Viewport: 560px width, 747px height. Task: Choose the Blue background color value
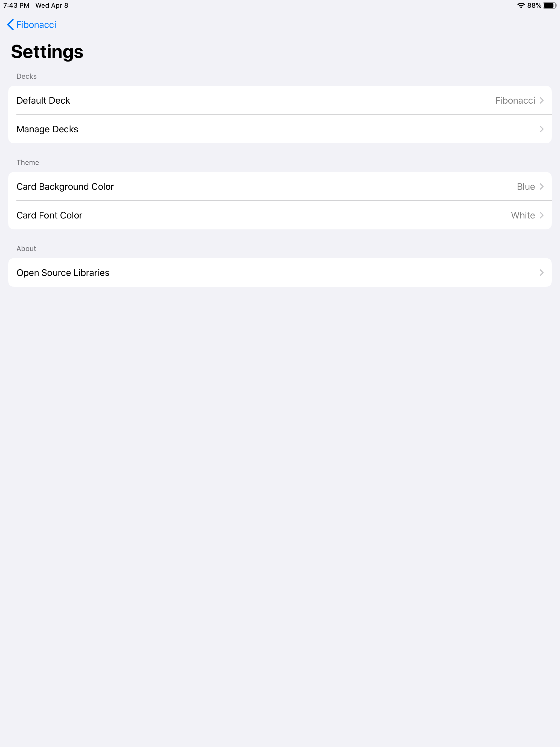(526, 186)
